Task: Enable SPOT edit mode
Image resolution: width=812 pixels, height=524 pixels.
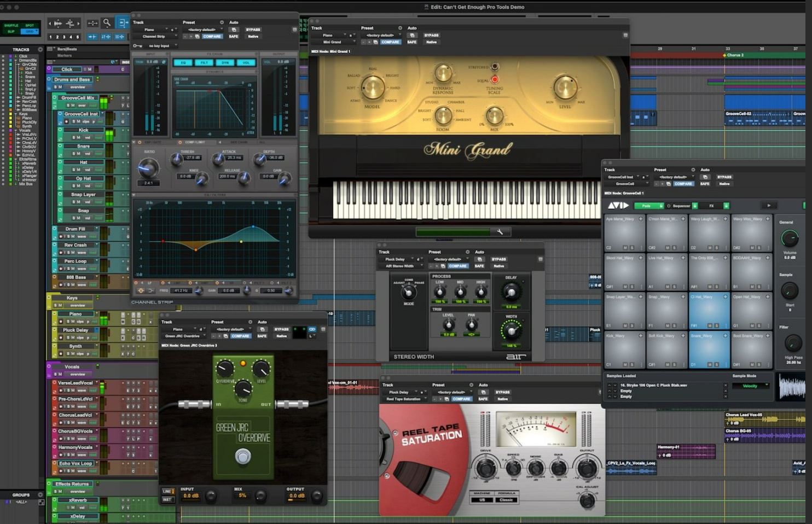Action: tap(30, 26)
